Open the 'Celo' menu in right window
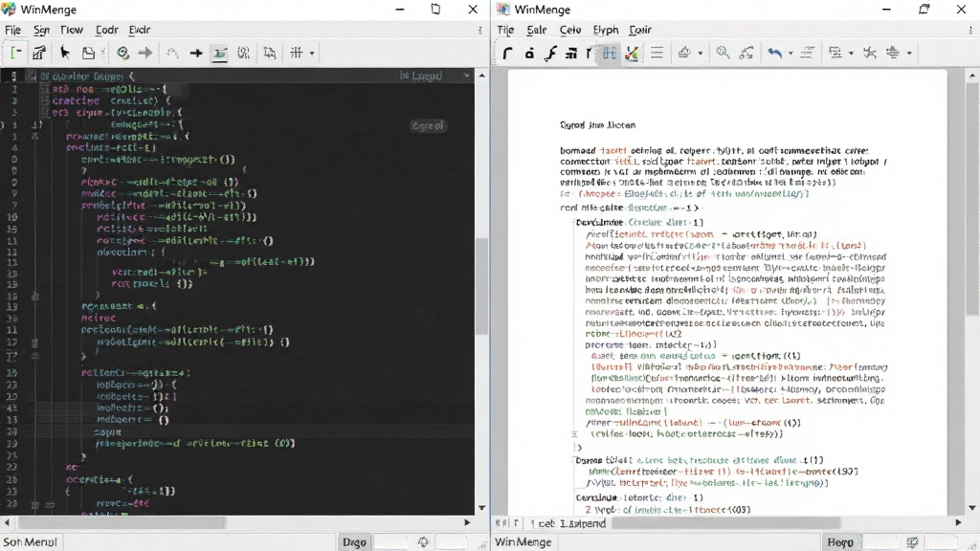 pos(570,30)
